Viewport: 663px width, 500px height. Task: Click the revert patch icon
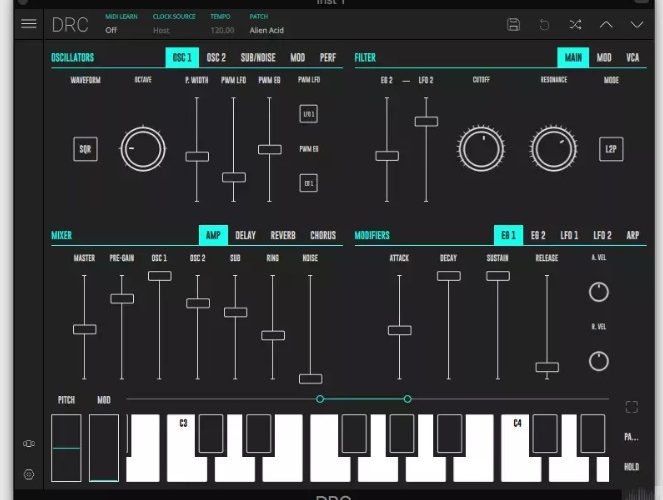pos(544,25)
